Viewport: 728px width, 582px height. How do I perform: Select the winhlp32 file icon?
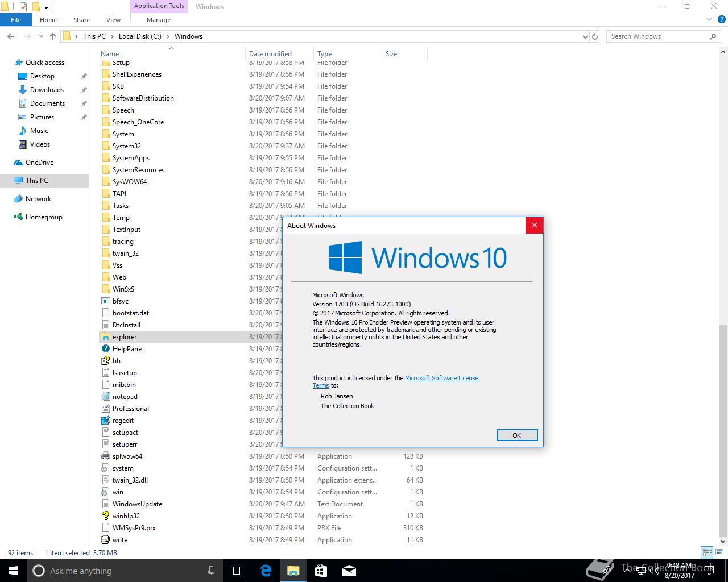point(105,516)
